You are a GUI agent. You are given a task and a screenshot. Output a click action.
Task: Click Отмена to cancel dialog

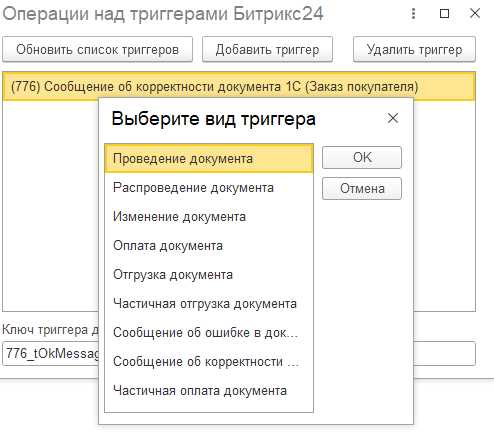click(x=362, y=188)
